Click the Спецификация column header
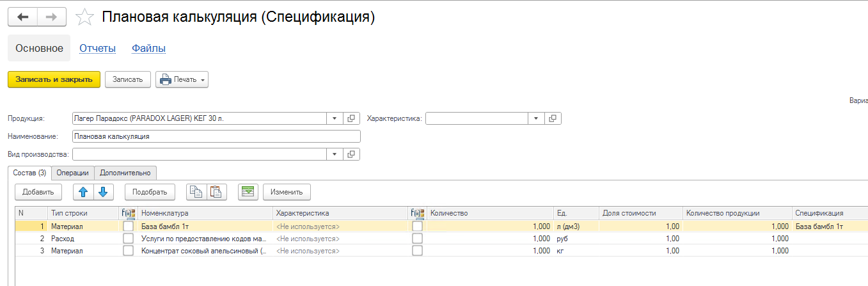 (x=830, y=213)
